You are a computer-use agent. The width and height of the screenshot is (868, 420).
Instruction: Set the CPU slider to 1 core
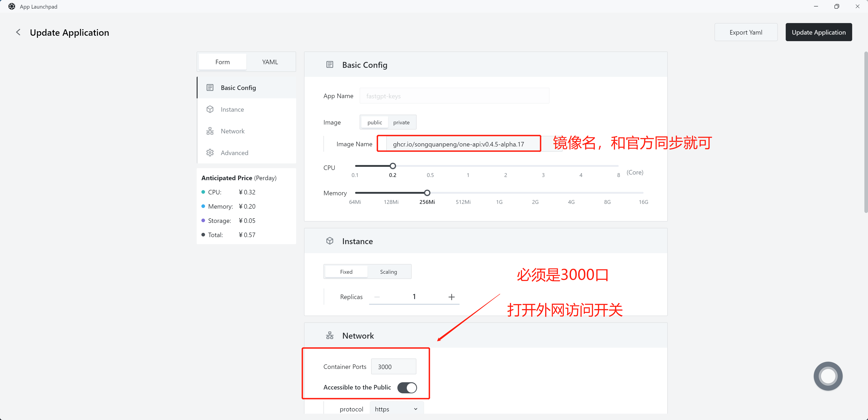[x=468, y=166]
